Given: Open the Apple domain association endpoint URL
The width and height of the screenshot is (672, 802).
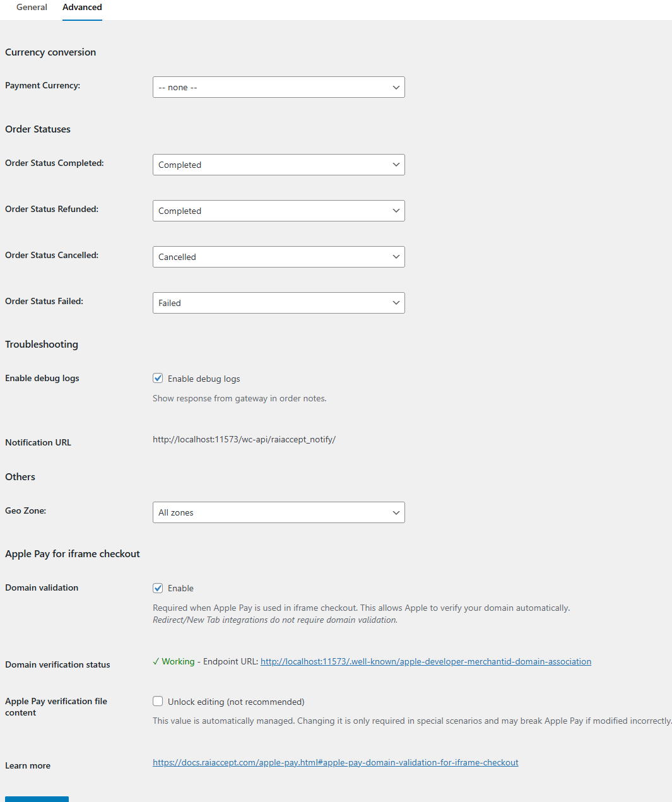Looking at the screenshot, I should click(425, 662).
